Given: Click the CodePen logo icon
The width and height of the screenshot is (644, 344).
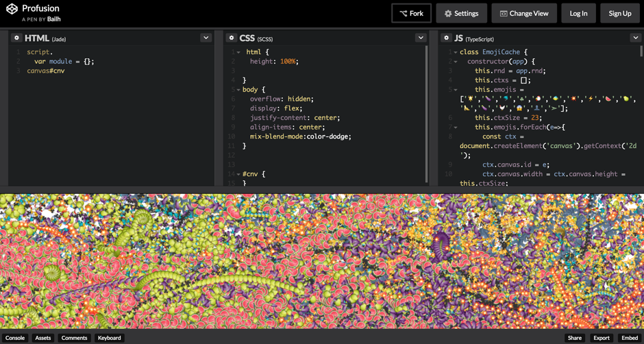Looking at the screenshot, I should pyautogui.click(x=12, y=10).
